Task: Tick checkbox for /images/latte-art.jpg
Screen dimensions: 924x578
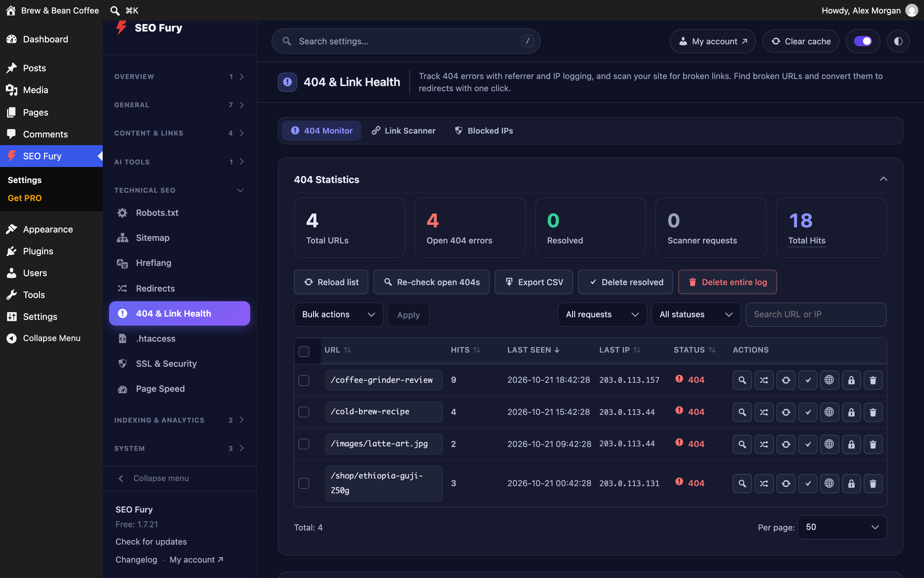Action: pos(304,444)
